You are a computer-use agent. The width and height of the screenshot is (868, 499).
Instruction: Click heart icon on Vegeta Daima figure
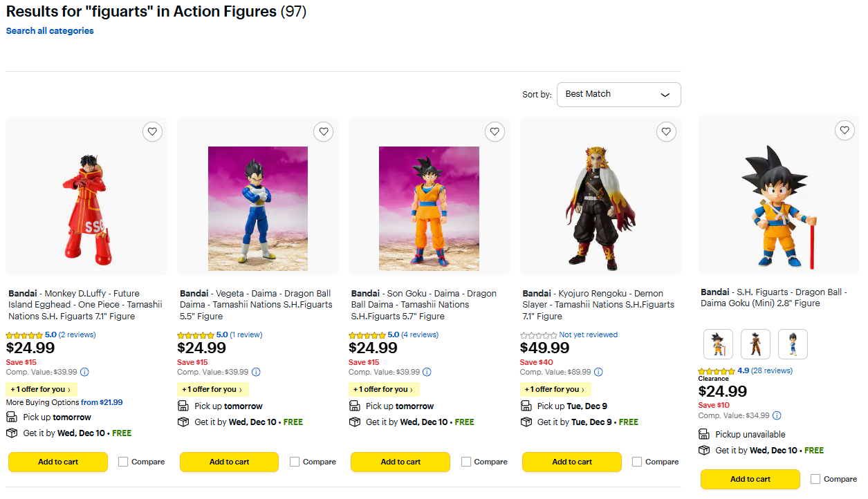click(324, 131)
